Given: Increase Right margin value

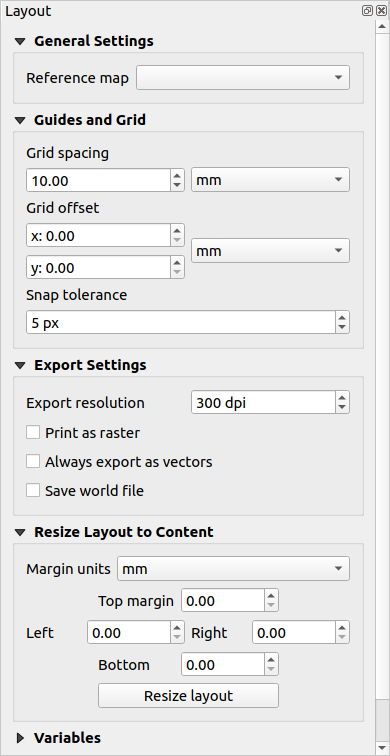Looking at the screenshot, I should coord(342,627).
